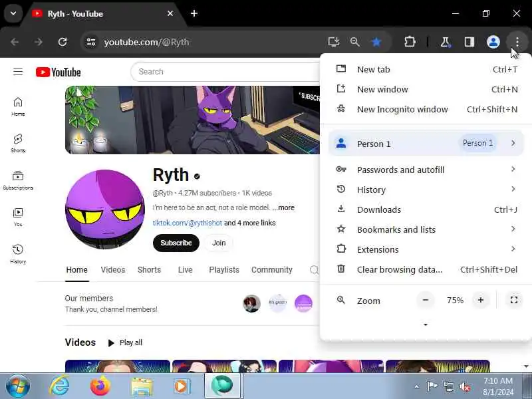Image resolution: width=532 pixels, height=399 pixels.
Task: Toggle the side panel icon
Action: [x=469, y=42]
